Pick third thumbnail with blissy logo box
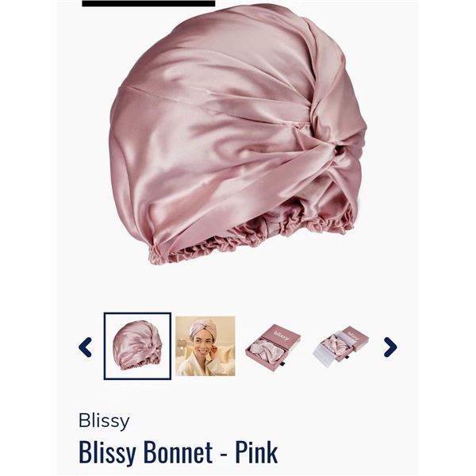476x476 pixels. [x=273, y=346]
